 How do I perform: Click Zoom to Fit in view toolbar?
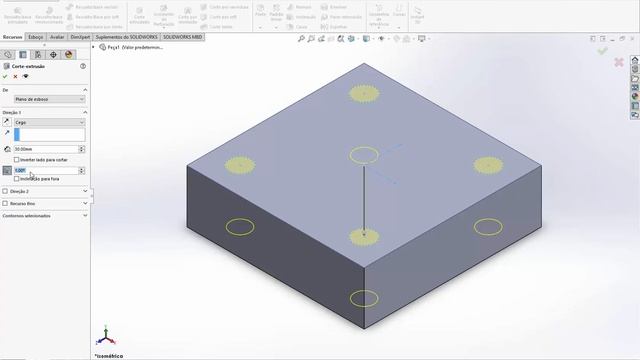[301, 39]
